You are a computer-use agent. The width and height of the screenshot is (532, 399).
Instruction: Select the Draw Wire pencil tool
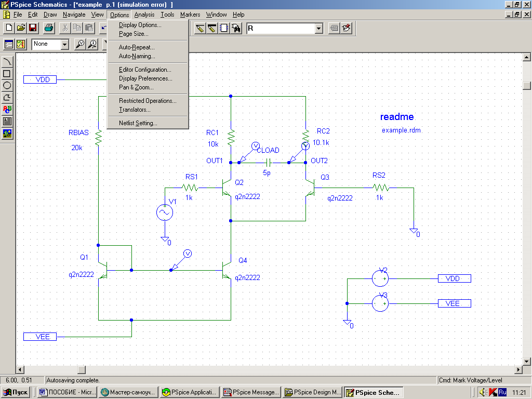point(200,28)
